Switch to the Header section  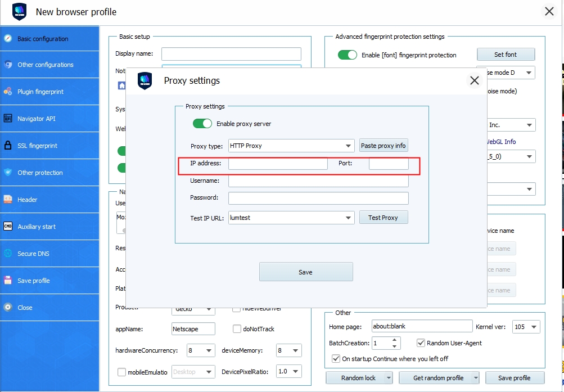(x=27, y=200)
